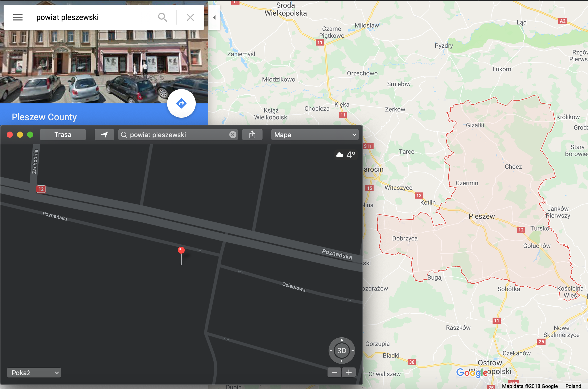588x389 pixels.
Task: Click the route 36 shield near Biadki
Action: click(x=411, y=362)
